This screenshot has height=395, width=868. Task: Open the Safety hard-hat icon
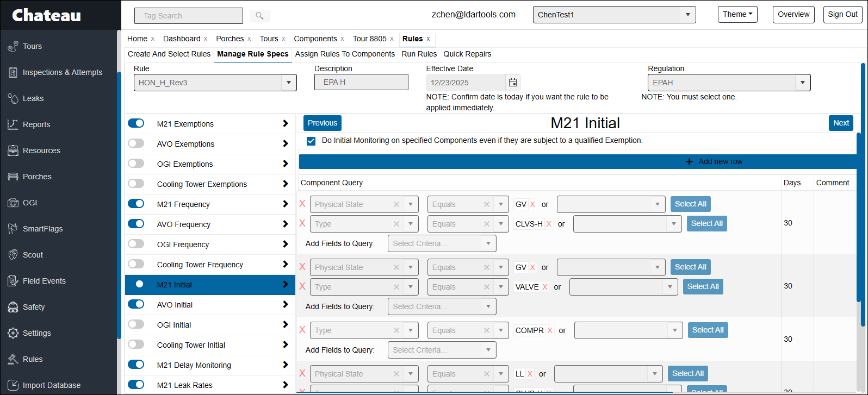pos(13,307)
